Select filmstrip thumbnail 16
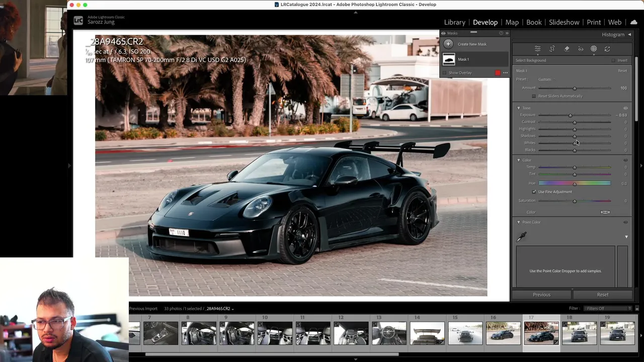The image size is (644, 362). pos(503,333)
